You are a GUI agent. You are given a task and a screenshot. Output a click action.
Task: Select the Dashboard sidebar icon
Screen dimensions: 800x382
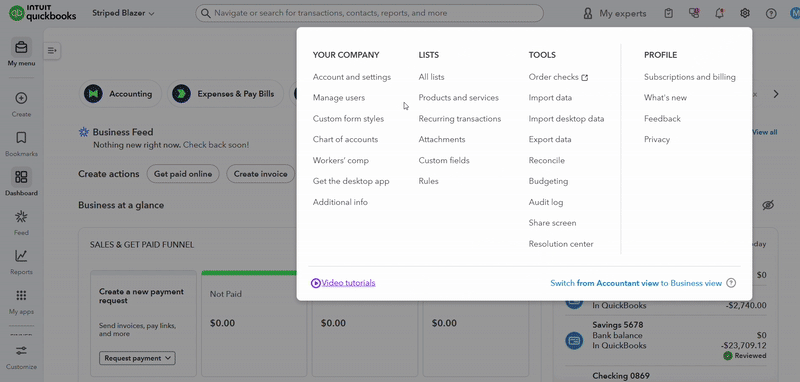tap(21, 177)
